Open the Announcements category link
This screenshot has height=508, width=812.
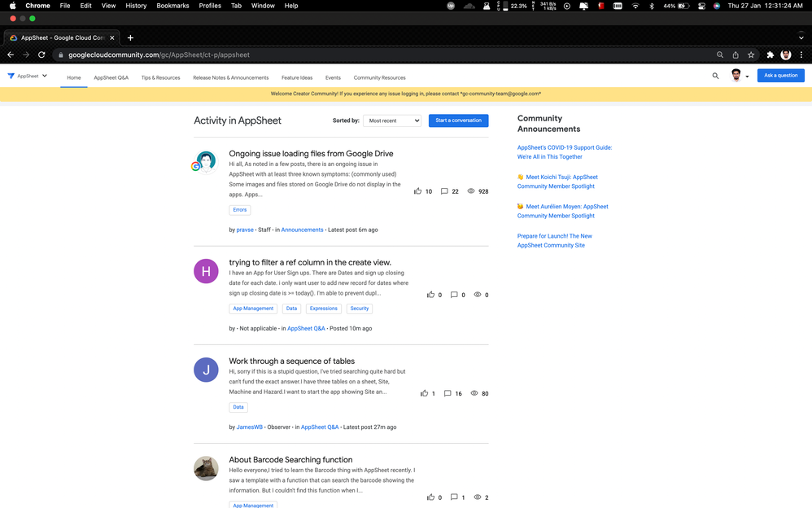click(x=302, y=230)
